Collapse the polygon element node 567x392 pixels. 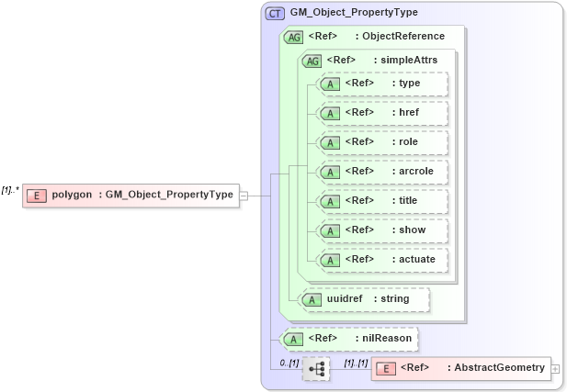(244, 196)
